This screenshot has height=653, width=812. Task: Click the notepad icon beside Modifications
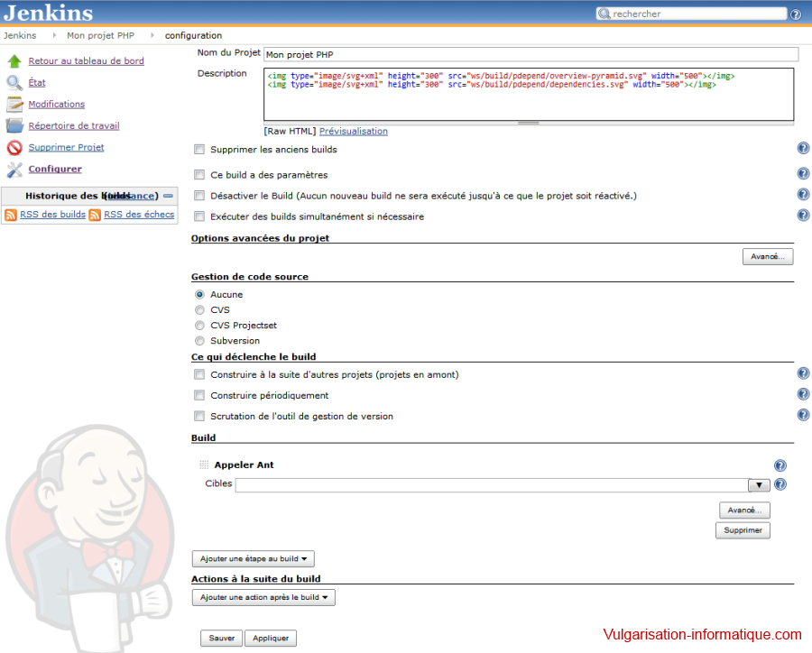pos(14,104)
